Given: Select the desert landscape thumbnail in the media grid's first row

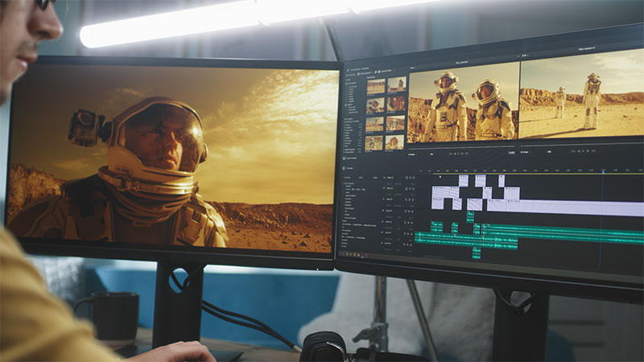Looking at the screenshot, I should [375, 87].
